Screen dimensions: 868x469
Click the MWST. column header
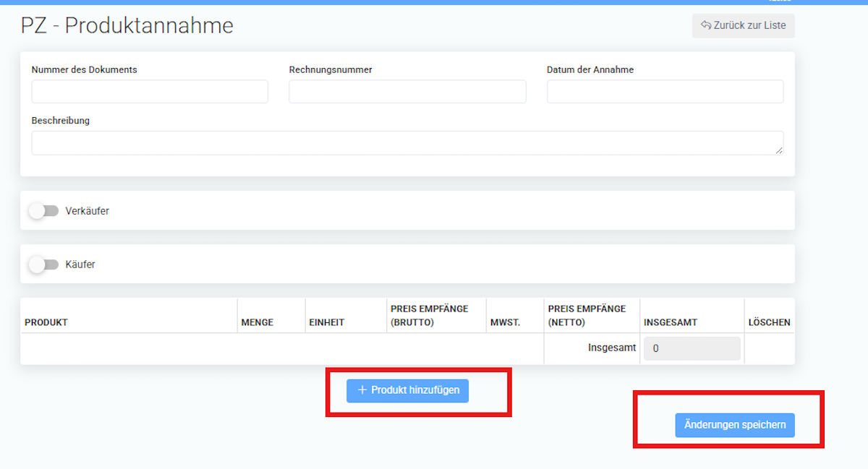pyautogui.click(x=505, y=322)
